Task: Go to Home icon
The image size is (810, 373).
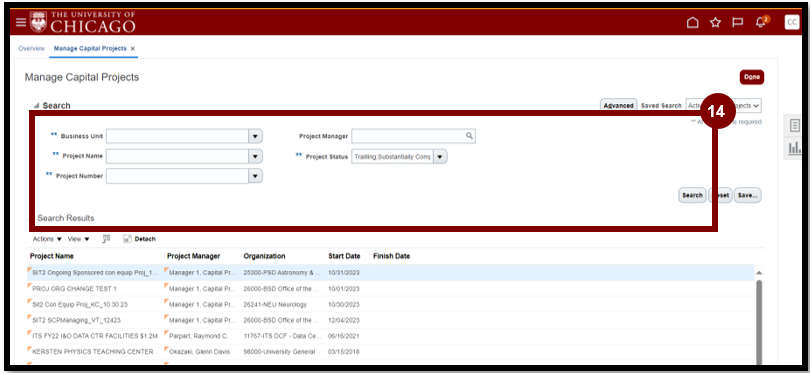Action: point(692,22)
